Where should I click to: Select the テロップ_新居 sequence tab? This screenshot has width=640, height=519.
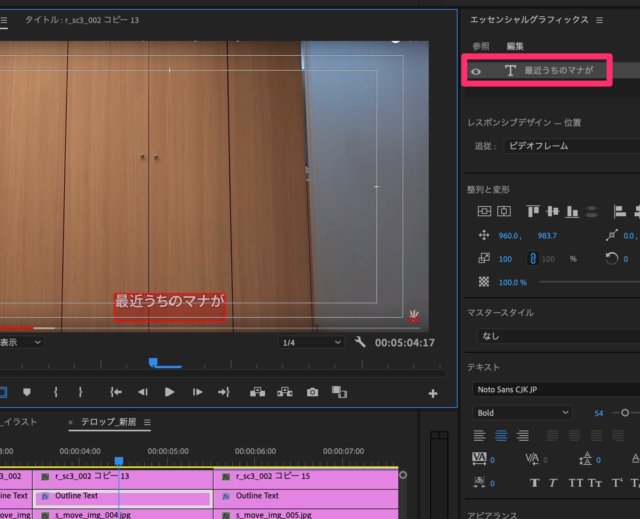pos(108,423)
